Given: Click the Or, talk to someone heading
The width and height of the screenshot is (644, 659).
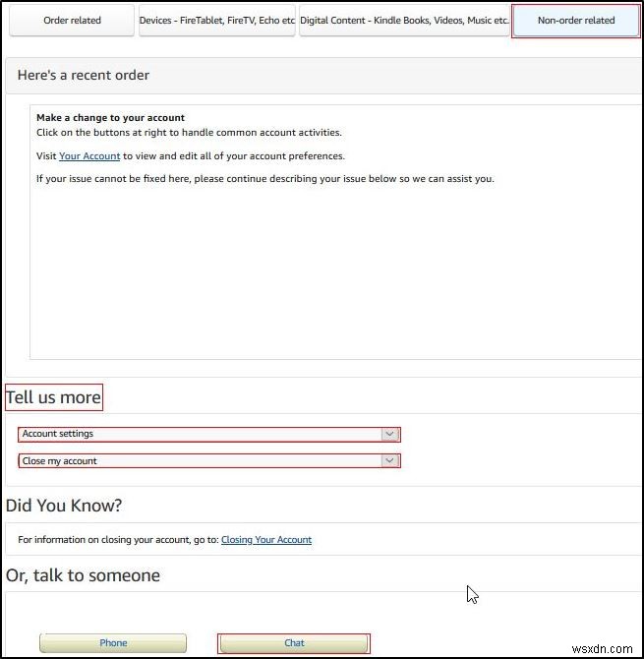Looking at the screenshot, I should [x=84, y=575].
